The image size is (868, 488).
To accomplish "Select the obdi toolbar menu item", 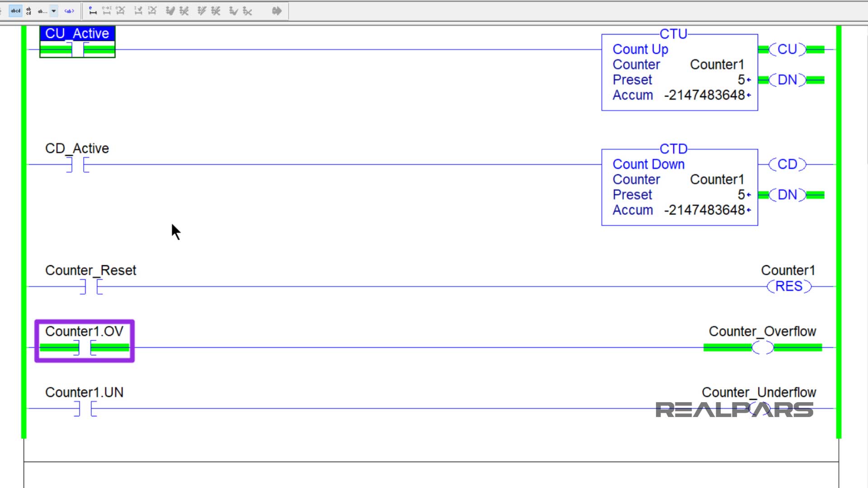I will pyautogui.click(x=15, y=10).
